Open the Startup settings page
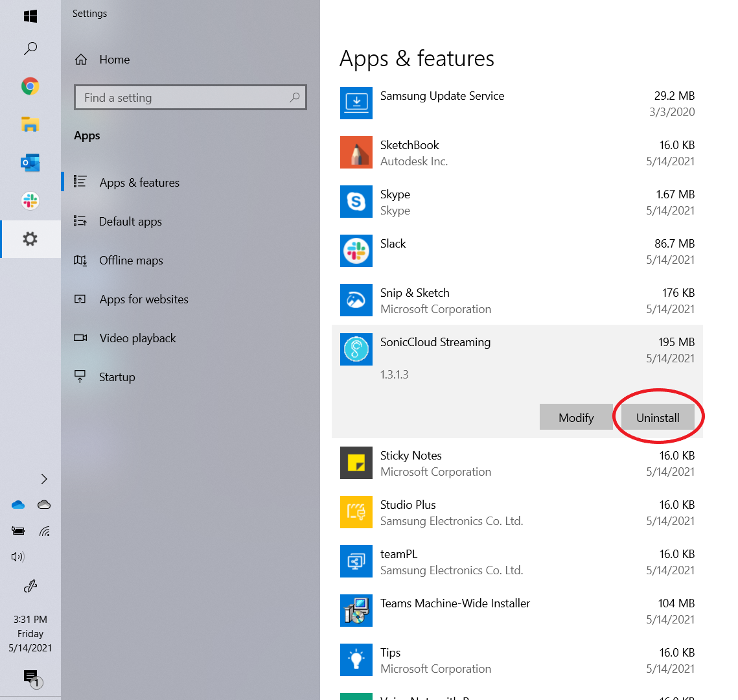 pyautogui.click(x=117, y=377)
